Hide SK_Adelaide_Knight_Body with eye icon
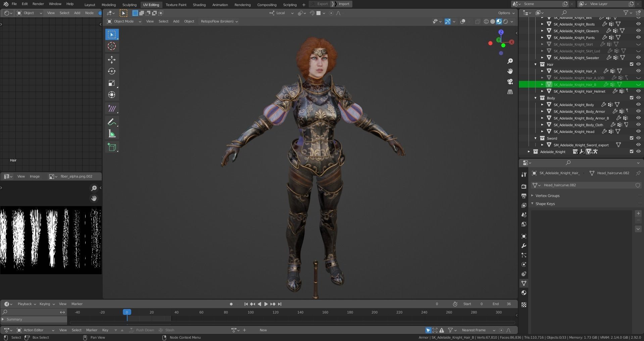The image size is (644, 341). (638, 104)
